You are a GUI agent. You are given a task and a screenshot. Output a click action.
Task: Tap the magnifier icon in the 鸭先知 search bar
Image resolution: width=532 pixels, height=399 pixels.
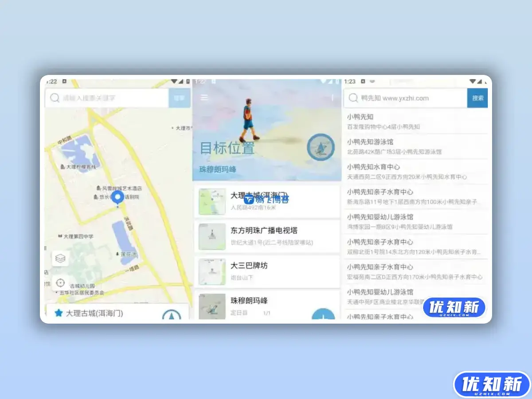click(353, 98)
